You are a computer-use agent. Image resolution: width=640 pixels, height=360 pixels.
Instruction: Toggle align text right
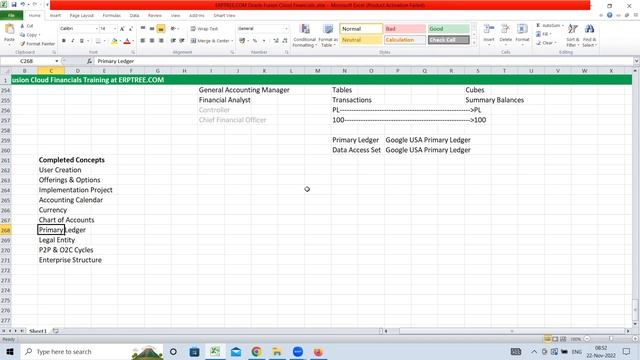161,40
